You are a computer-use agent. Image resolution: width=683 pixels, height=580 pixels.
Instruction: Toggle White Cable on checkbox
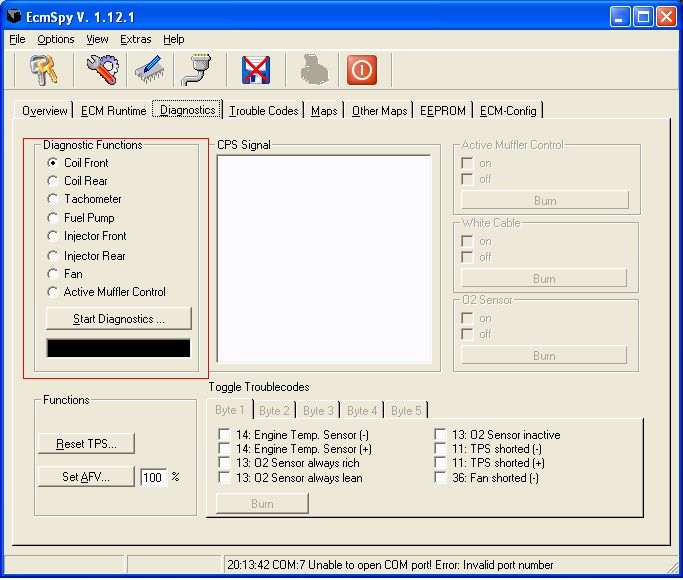(467, 241)
